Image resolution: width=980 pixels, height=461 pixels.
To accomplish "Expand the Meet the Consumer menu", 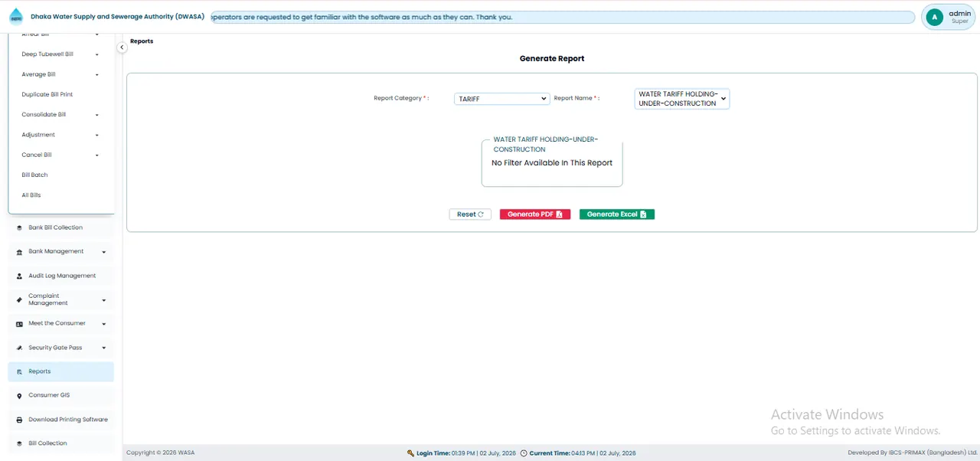I will [x=103, y=324].
